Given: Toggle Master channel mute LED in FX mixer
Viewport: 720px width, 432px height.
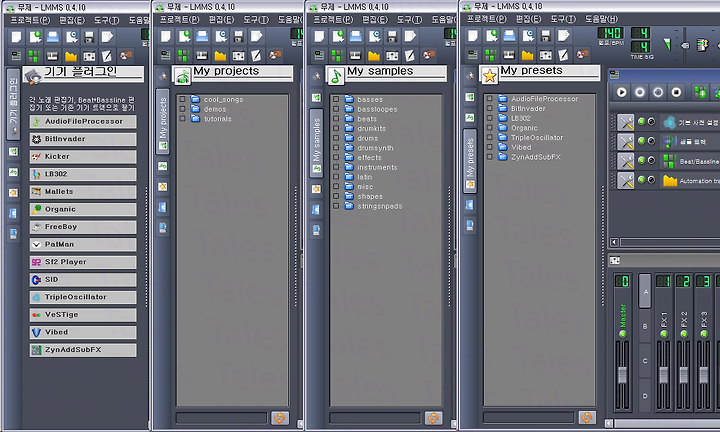Looking at the screenshot, I should pyautogui.click(x=623, y=334).
